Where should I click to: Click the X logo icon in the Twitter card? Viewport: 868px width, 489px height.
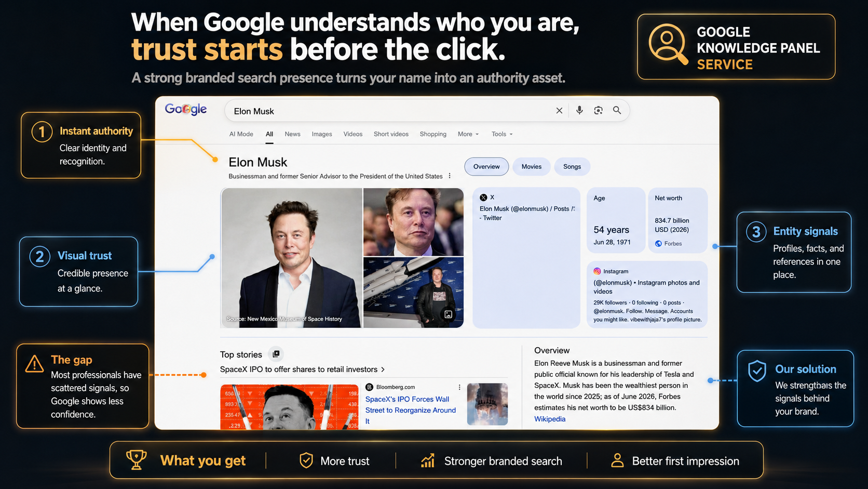tap(483, 197)
